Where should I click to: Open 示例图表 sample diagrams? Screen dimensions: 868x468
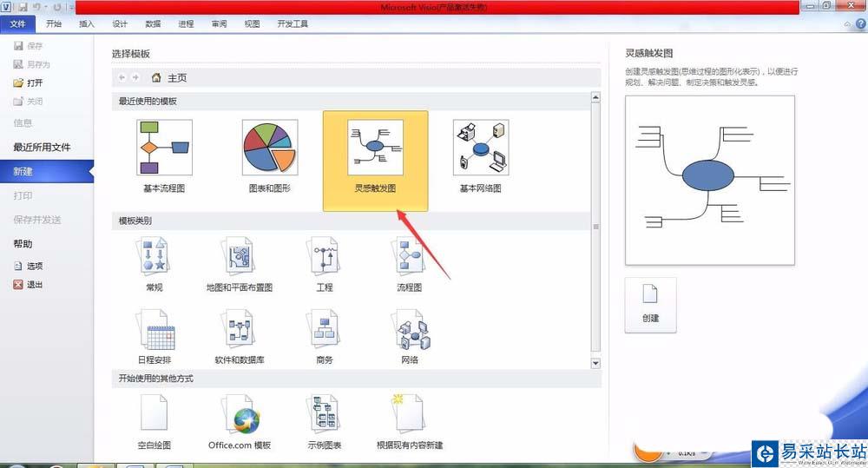click(325, 413)
